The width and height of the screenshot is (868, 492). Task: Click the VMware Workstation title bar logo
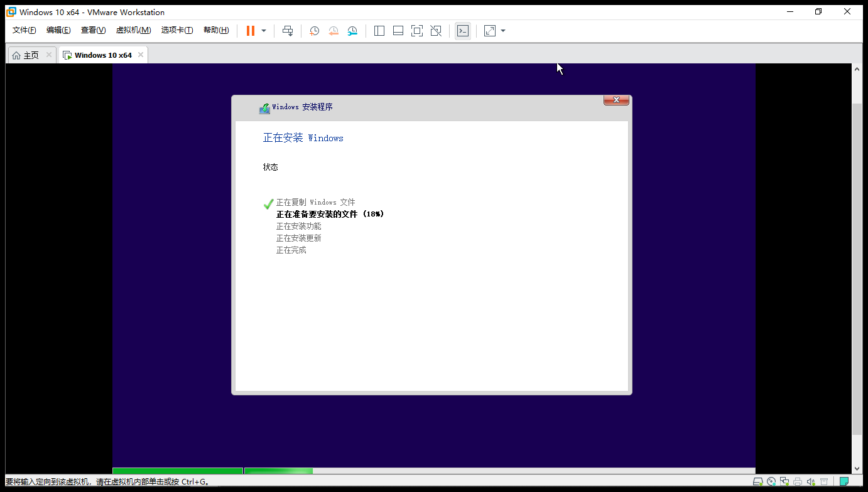11,12
